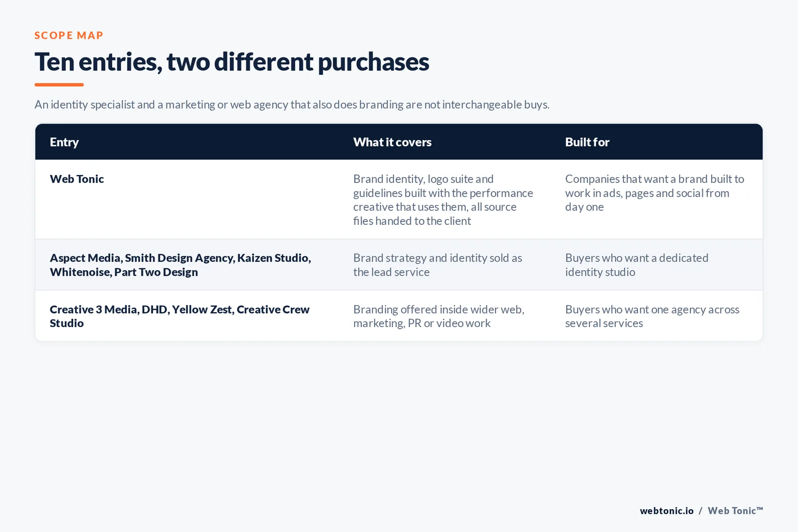Click the Entry column header
798x532 pixels.
click(x=64, y=142)
